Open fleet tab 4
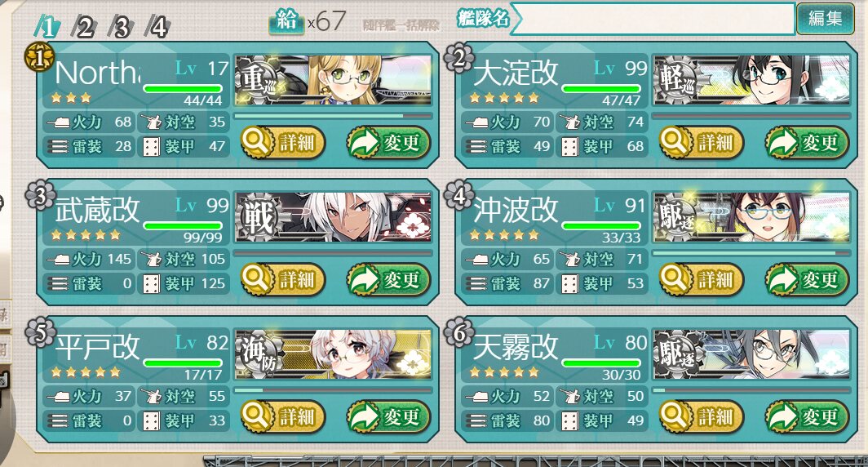This screenshot has width=868, height=467. pyautogui.click(x=157, y=27)
